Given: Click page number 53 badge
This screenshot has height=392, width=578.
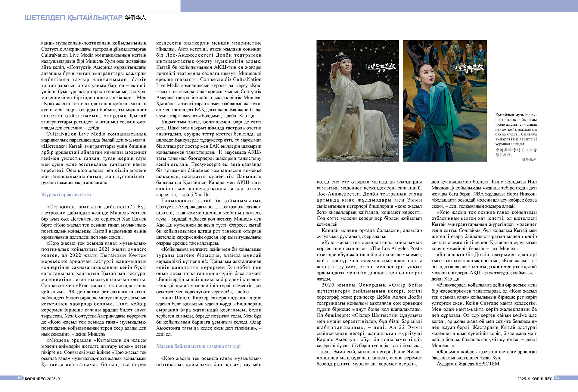Looking at the screenshot, I should tap(557, 378).
